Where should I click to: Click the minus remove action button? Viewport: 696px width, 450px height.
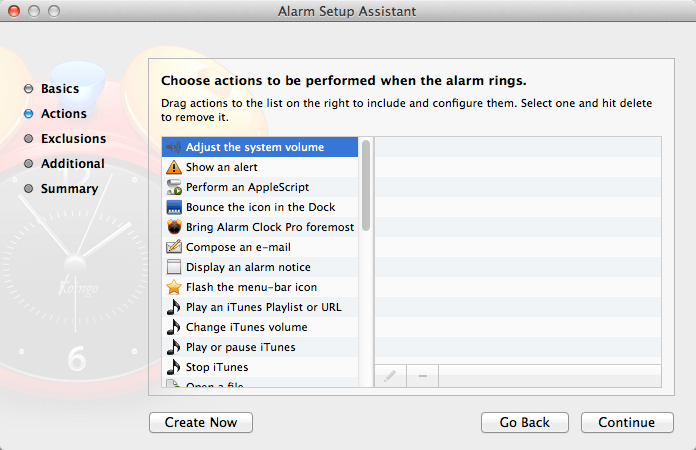pyautogui.click(x=423, y=376)
